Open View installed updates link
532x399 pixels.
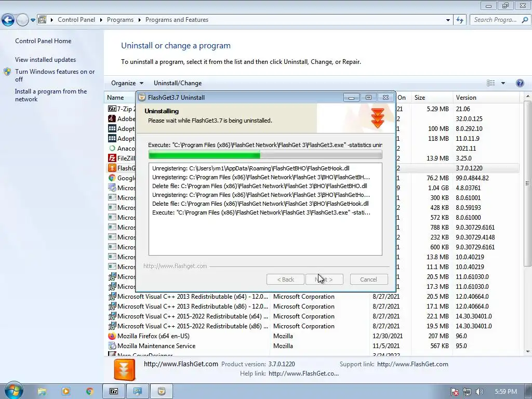(46, 60)
